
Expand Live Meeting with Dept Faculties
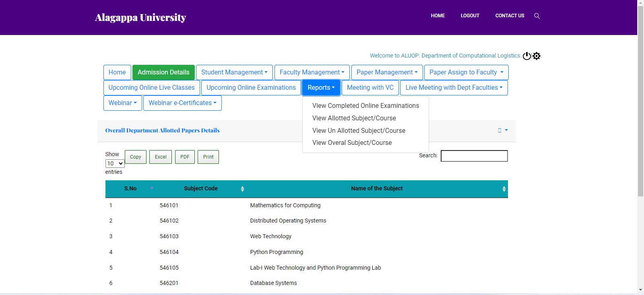[x=454, y=88]
